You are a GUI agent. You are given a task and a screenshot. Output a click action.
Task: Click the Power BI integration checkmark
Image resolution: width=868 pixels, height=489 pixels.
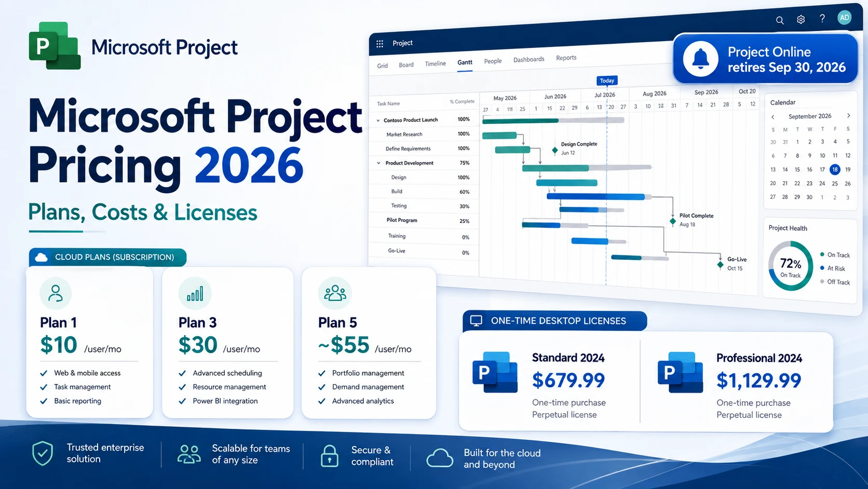(182, 401)
